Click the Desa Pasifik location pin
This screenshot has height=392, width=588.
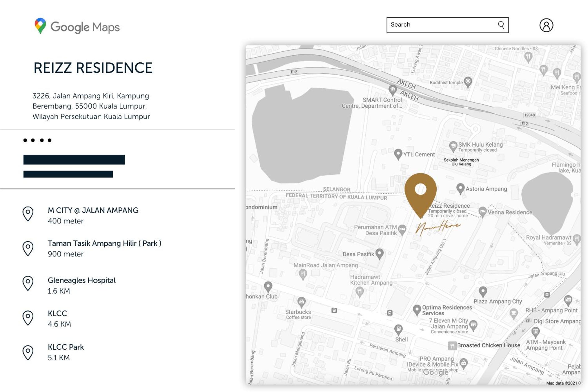[380, 254]
